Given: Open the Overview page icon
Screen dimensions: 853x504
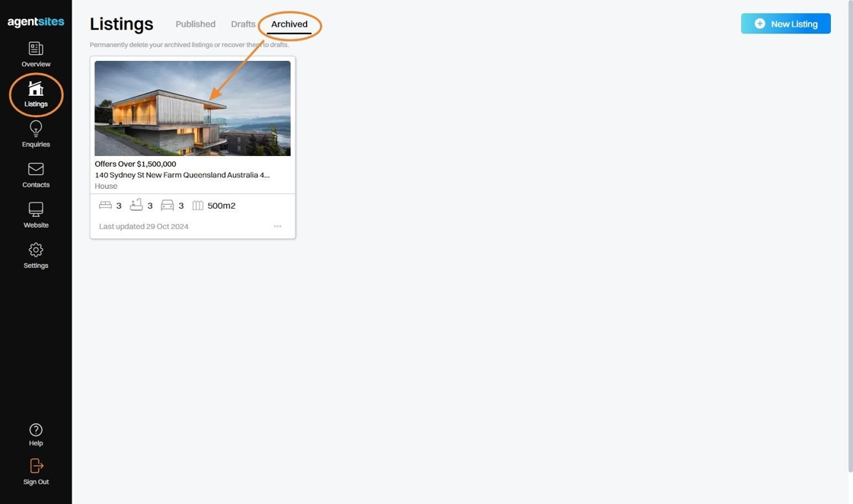Looking at the screenshot, I should click(36, 49).
